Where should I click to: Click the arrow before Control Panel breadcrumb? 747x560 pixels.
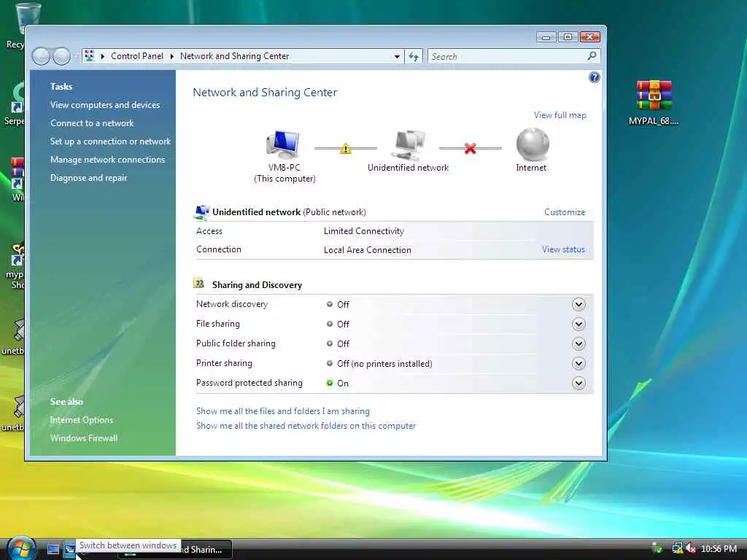102,57
